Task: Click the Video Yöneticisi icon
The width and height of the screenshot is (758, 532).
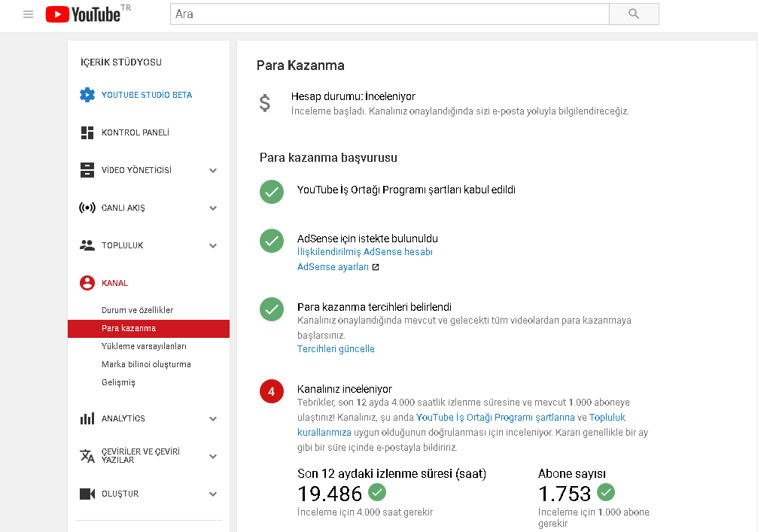Action: click(x=87, y=170)
